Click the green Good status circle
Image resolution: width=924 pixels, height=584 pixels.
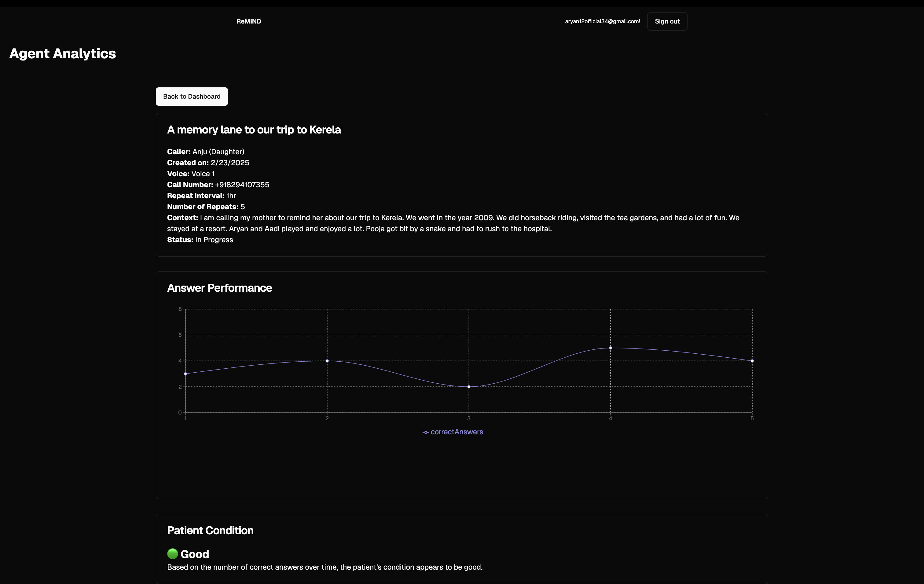pos(173,554)
